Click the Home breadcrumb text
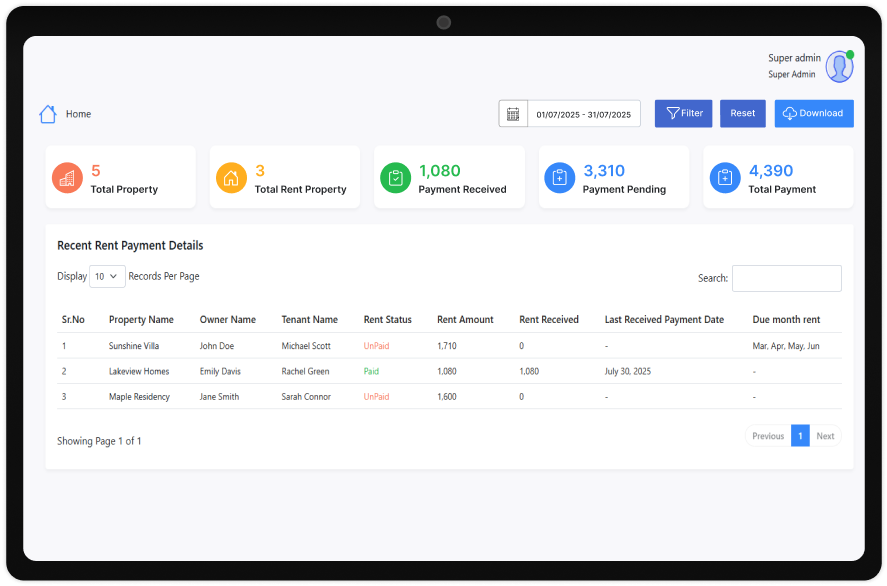The image size is (887, 586). 78,114
